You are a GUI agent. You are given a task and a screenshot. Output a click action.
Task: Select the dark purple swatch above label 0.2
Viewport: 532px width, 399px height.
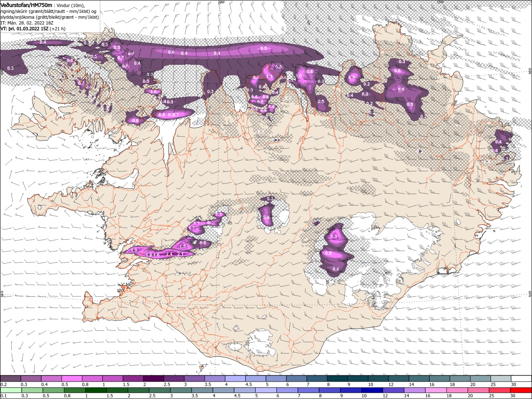tap(10, 379)
